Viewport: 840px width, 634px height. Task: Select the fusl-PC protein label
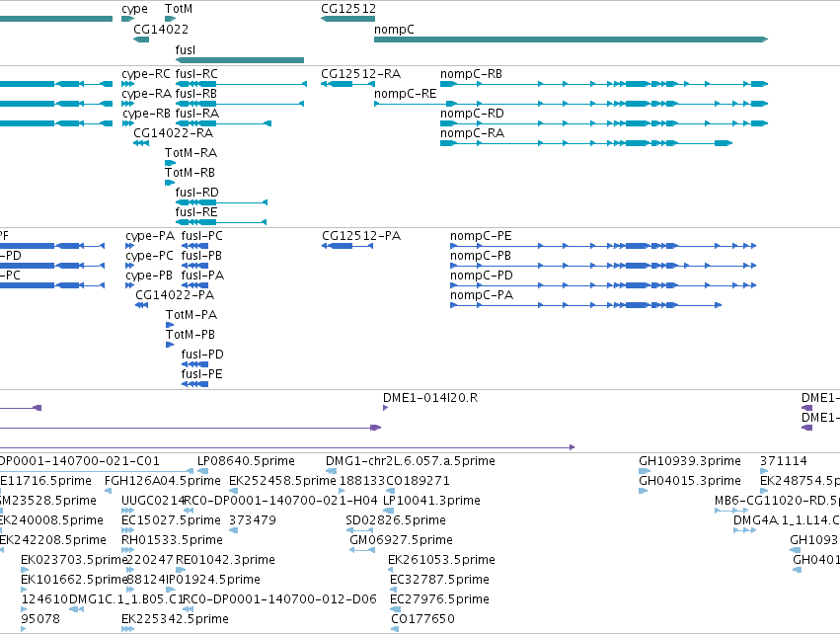pyautogui.click(x=202, y=236)
